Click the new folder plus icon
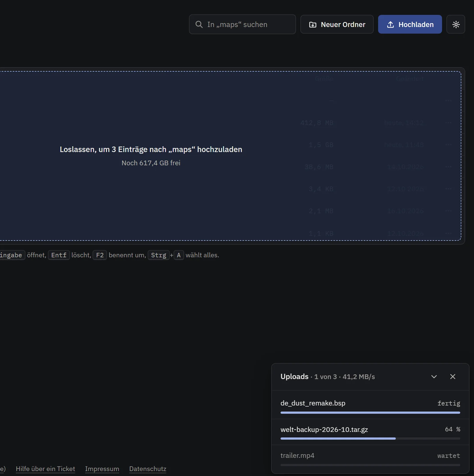 point(313,25)
